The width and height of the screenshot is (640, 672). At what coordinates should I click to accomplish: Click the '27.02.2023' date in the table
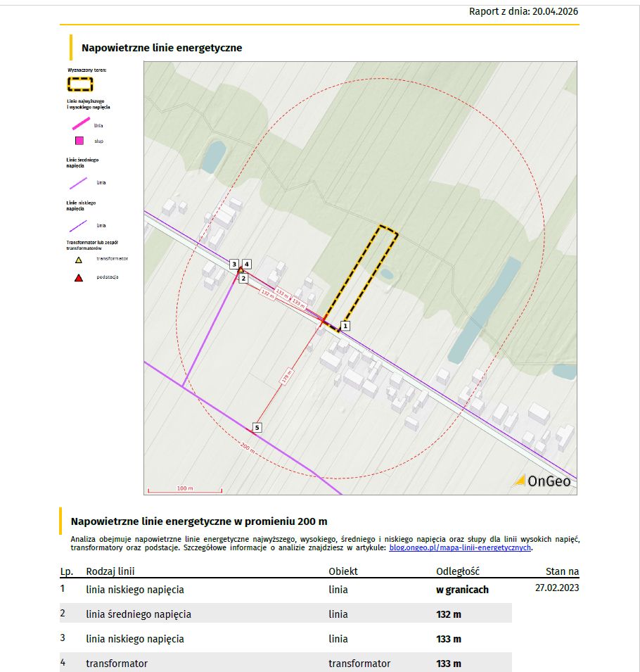(x=557, y=588)
